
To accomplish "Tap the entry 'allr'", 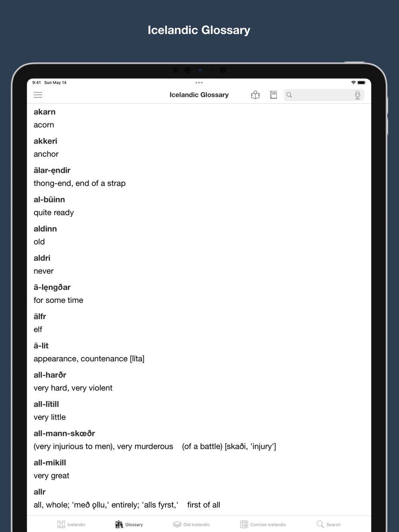I will point(40,492).
